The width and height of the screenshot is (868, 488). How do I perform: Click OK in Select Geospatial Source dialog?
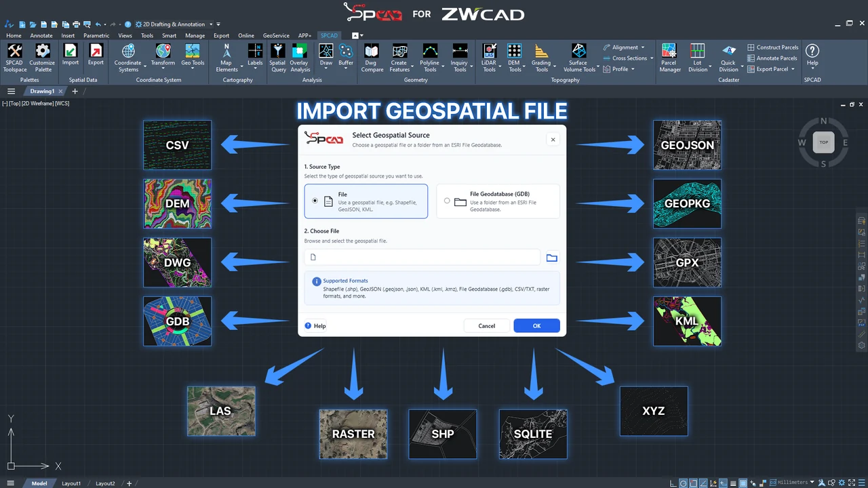(x=536, y=326)
